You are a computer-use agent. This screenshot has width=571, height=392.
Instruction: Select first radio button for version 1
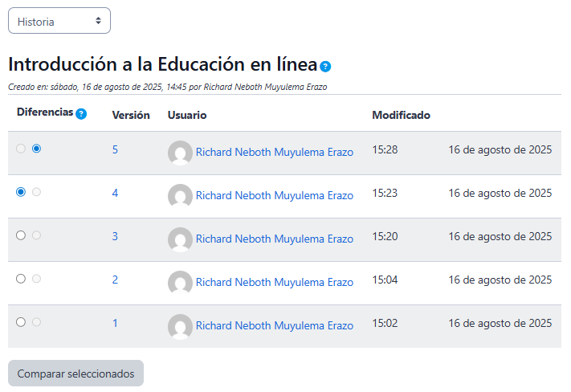(x=21, y=321)
